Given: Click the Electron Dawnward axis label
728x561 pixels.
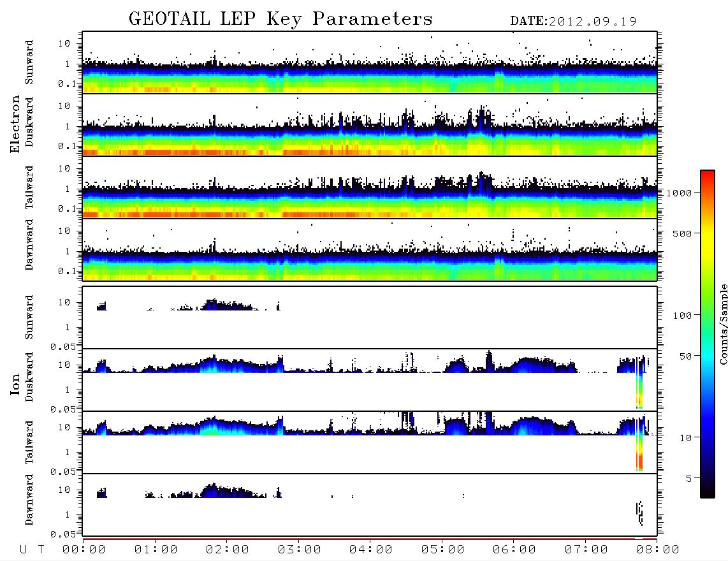Looking at the screenshot, I should (29, 245).
